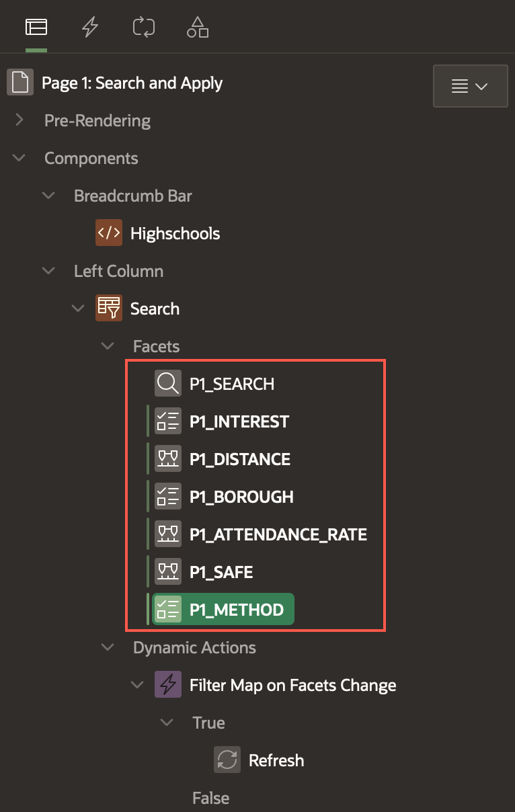Select the P1_ATTENDANCE_RATE facet

[278, 535]
